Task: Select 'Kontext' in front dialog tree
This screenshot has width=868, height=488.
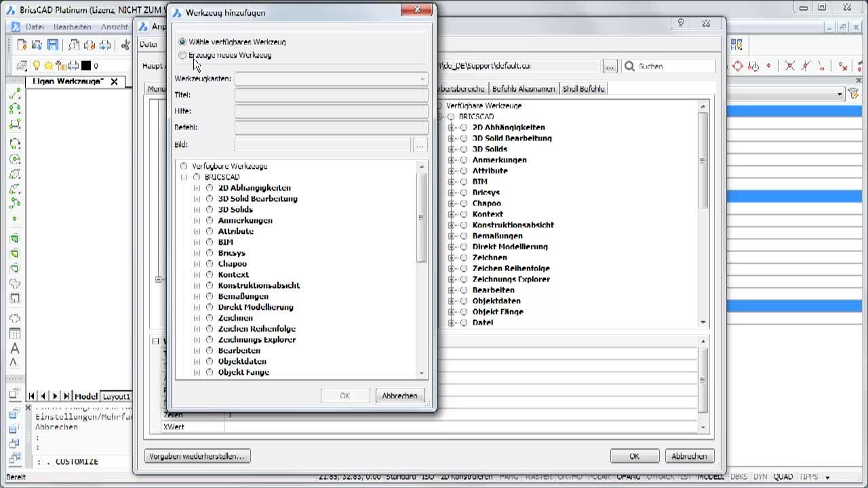Action: click(233, 274)
